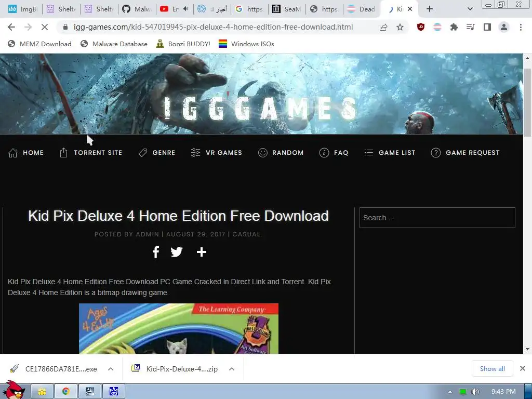Click the Angry Birds start button
The image size is (532, 399).
(x=14, y=391)
